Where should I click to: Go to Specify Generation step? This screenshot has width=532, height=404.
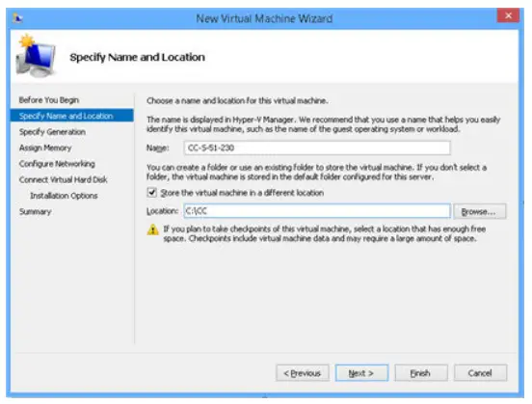52,132
